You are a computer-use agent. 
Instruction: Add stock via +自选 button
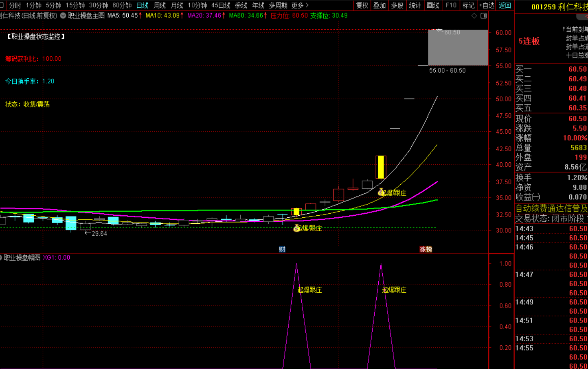487,5
